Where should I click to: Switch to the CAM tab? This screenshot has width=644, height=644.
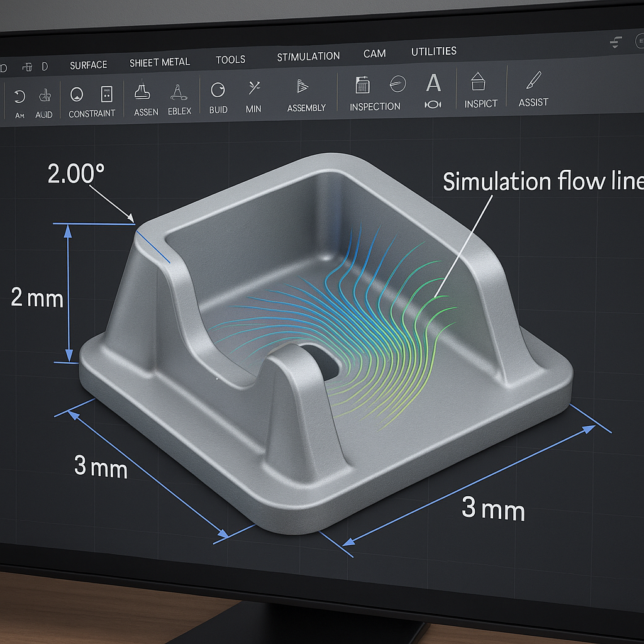click(374, 53)
